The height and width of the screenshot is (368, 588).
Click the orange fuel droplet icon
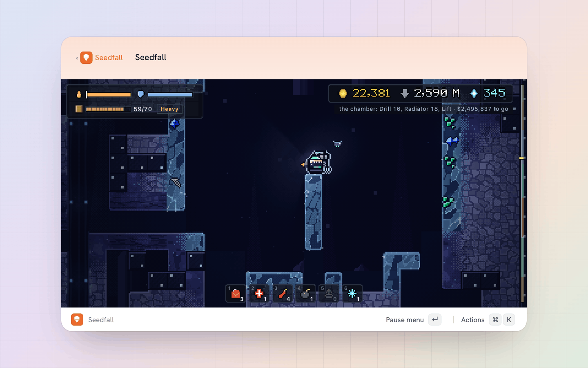[x=79, y=94]
